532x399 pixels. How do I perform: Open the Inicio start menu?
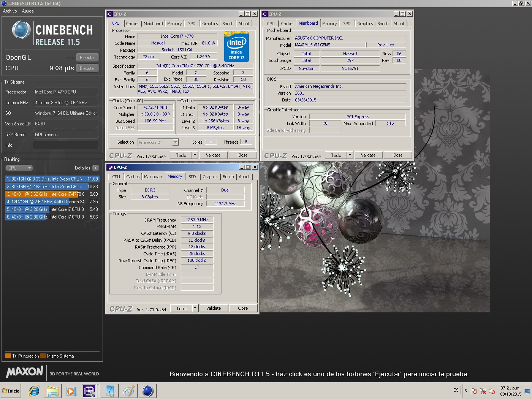(11, 391)
